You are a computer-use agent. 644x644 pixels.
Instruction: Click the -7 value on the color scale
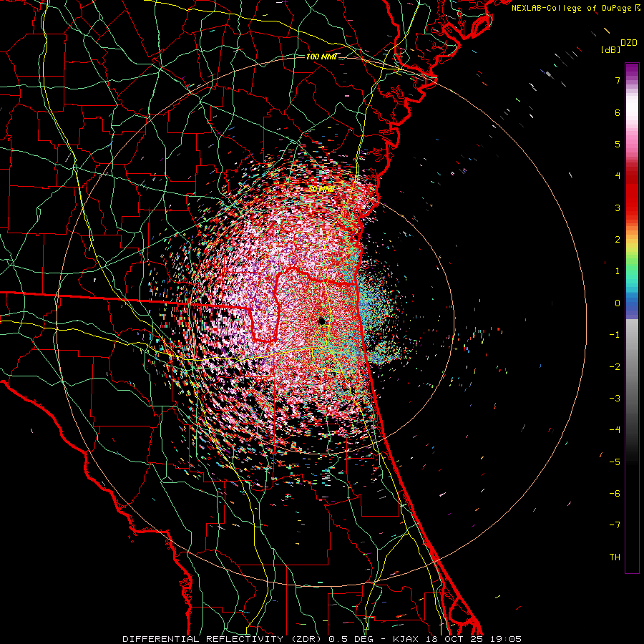point(615,525)
